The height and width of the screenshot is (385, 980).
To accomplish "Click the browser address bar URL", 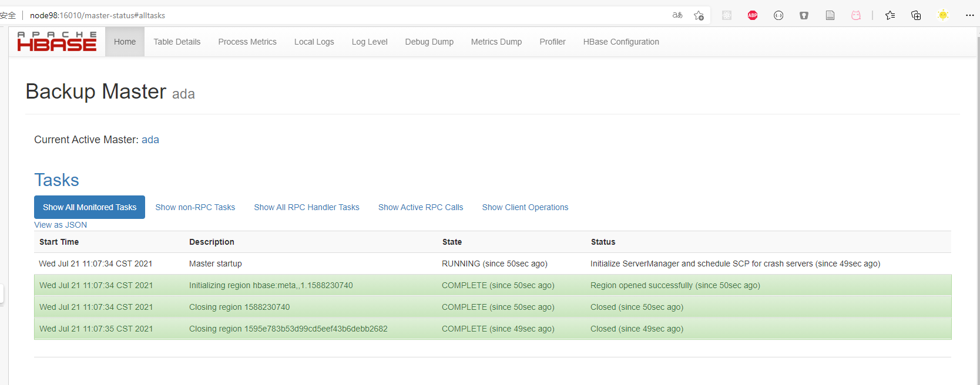I will (x=98, y=15).
